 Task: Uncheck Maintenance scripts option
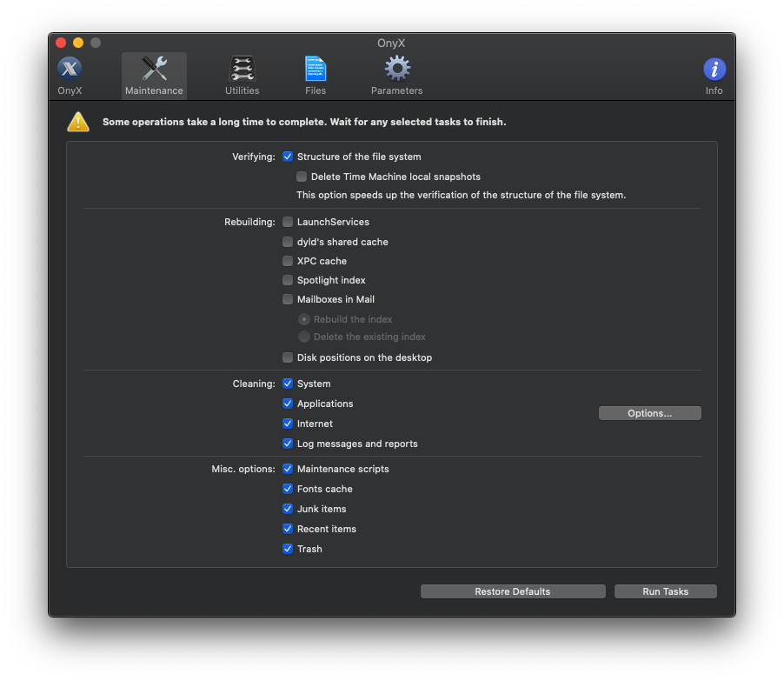tap(288, 469)
